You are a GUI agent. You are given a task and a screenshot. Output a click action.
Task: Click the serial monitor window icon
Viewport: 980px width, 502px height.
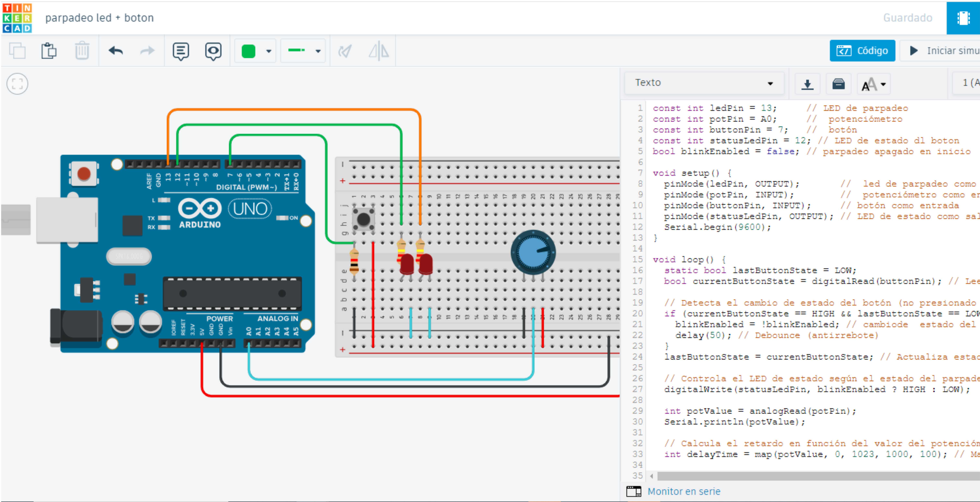[x=633, y=491]
